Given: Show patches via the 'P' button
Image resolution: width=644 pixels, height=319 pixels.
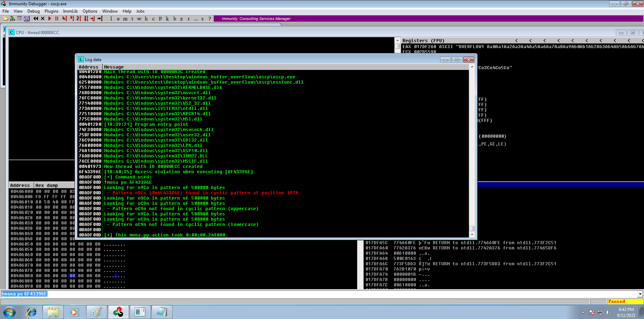Looking at the screenshot, I should [x=160, y=19].
